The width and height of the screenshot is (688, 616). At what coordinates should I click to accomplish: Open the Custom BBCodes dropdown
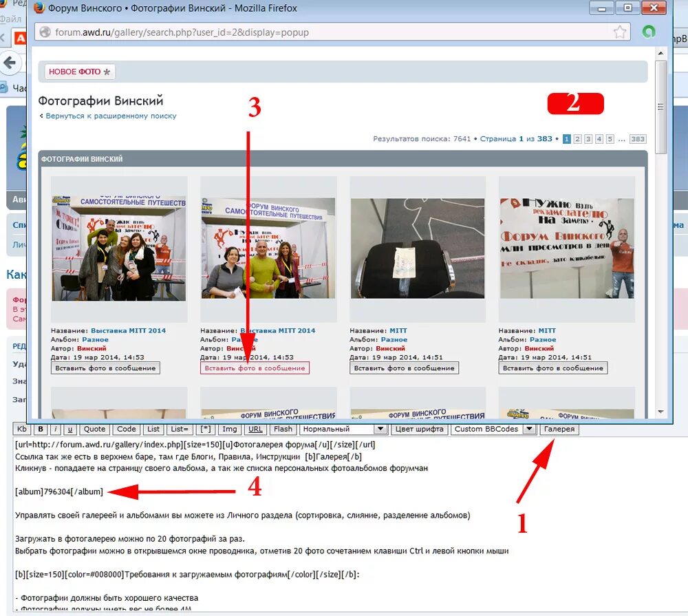click(493, 429)
